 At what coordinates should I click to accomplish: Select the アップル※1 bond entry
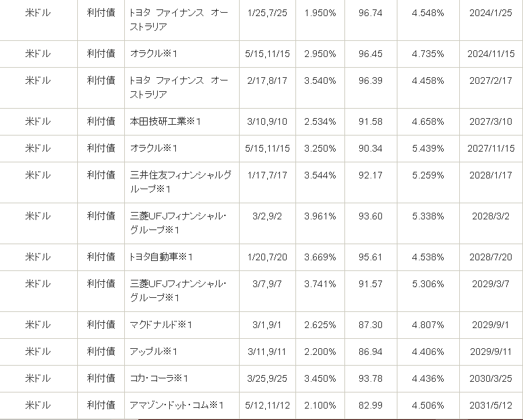[153, 352]
